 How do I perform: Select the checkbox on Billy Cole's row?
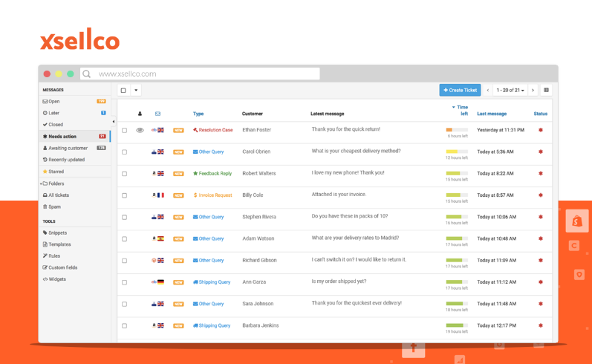(124, 195)
